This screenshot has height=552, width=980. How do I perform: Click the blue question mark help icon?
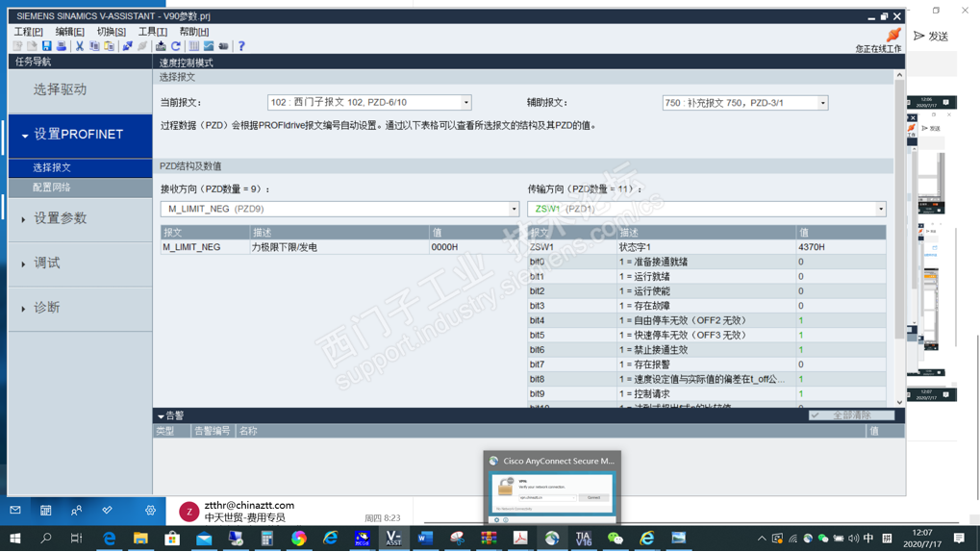241,46
